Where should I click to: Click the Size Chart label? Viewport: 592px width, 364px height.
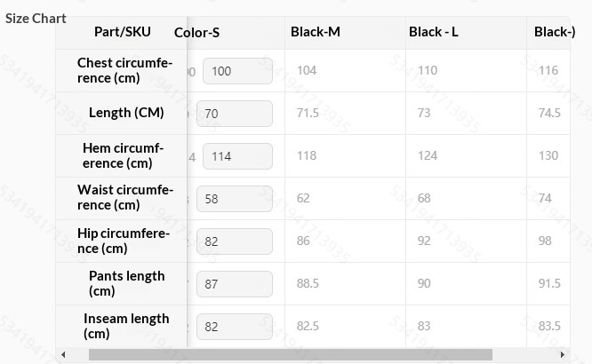(36, 19)
